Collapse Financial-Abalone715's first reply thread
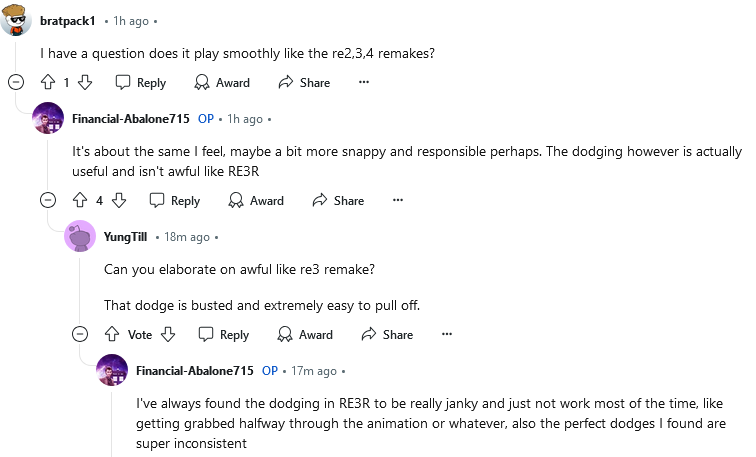 pyautogui.click(x=48, y=200)
